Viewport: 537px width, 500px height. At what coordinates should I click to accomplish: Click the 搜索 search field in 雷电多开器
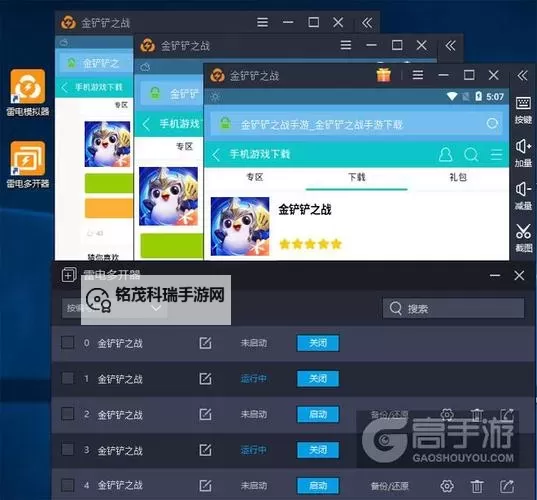[453, 308]
